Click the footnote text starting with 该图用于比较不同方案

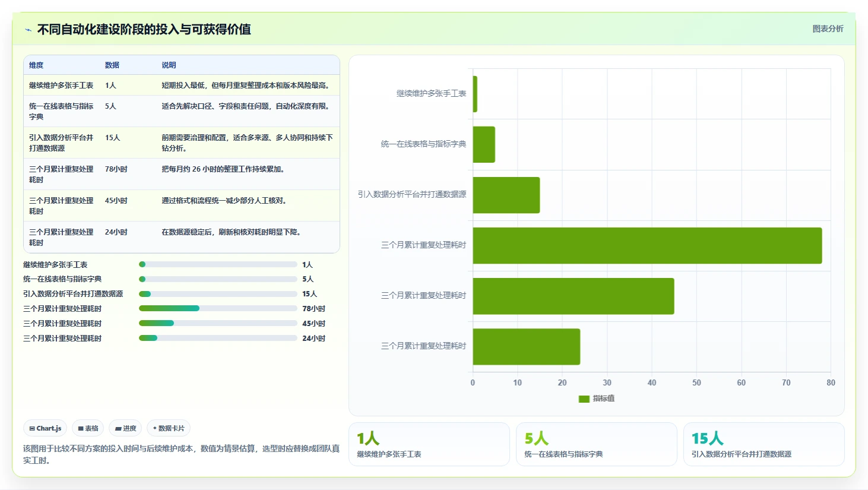point(182,454)
